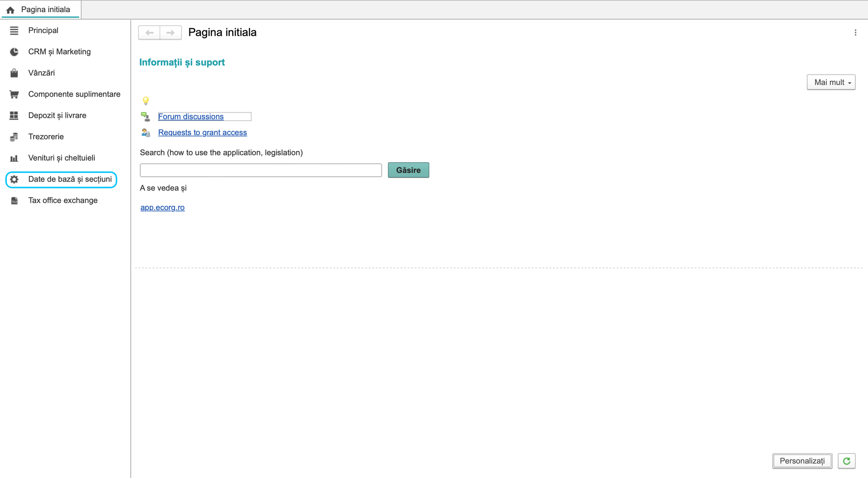Screen dimensions: 868x478
Task: Open the Trezorerie menu section
Action: coord(46,136)
